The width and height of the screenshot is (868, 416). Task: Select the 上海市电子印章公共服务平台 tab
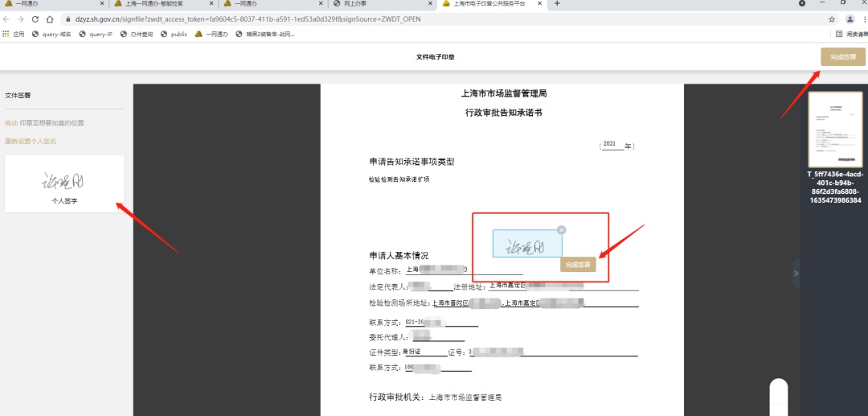493,3
